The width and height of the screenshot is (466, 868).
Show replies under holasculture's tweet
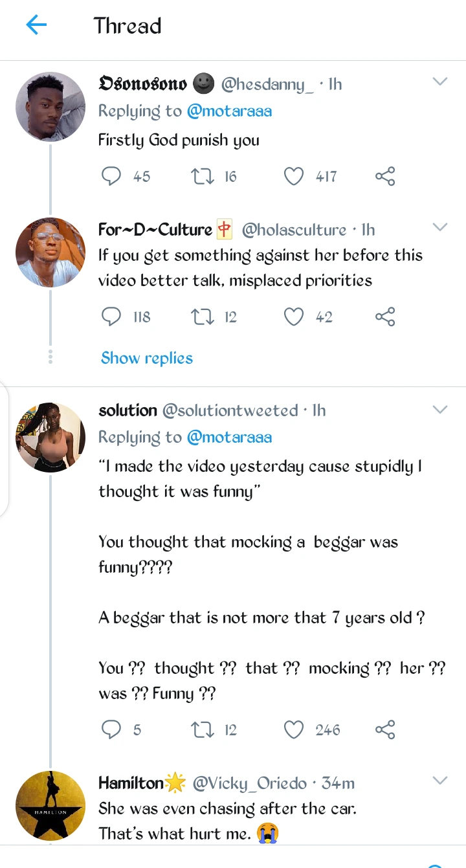click(147, 358)
